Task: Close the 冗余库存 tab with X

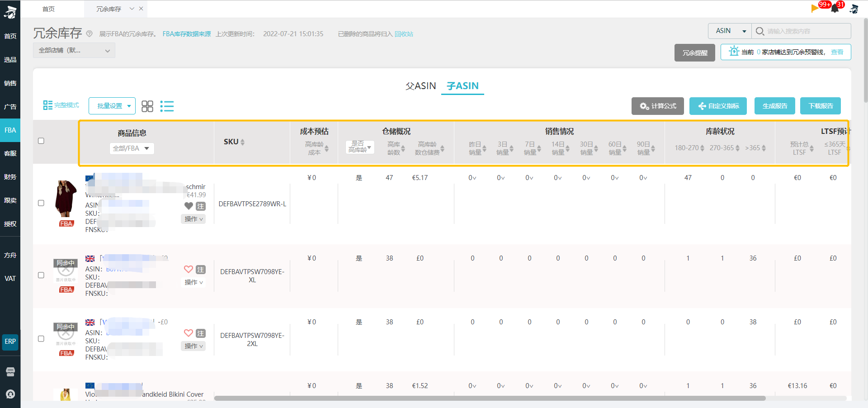Action: pyautogui.click(x=141, y=9)
